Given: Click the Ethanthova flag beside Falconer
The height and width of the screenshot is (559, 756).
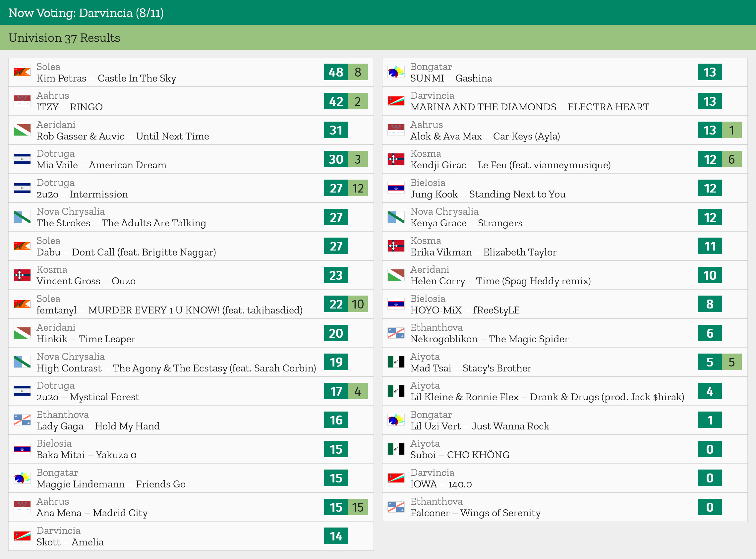Looking at the screenshot, I should (x=396, y=507).
